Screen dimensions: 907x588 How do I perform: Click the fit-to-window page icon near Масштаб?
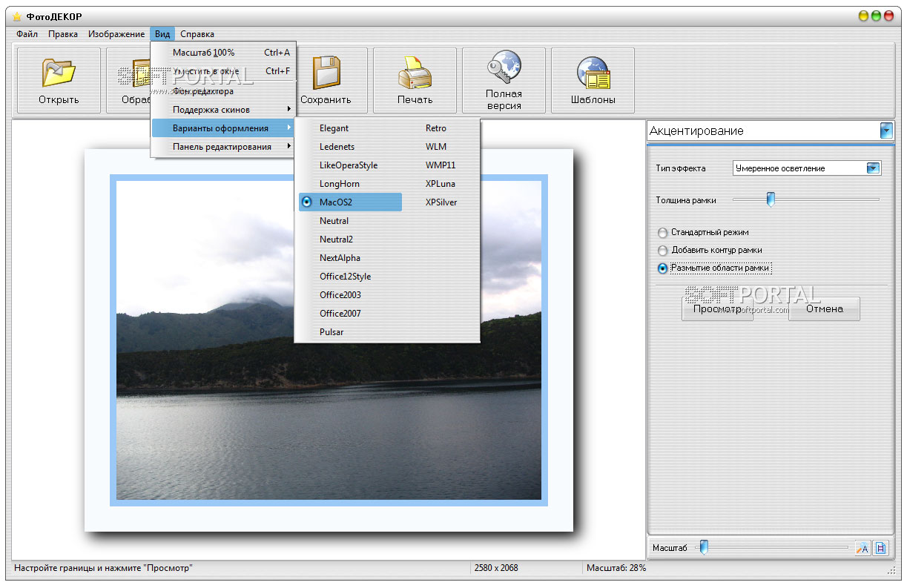pyautogui.click(x=880, y=549)
